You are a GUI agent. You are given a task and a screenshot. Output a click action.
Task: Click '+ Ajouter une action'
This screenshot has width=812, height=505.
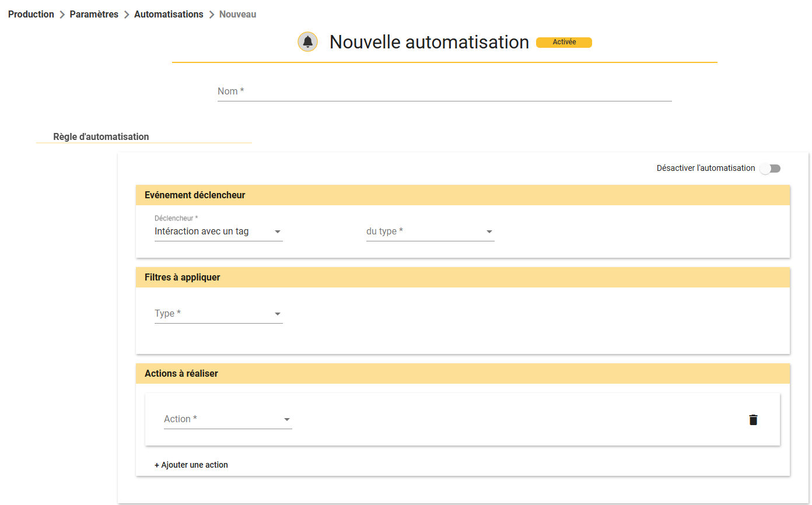pos(191,465)
